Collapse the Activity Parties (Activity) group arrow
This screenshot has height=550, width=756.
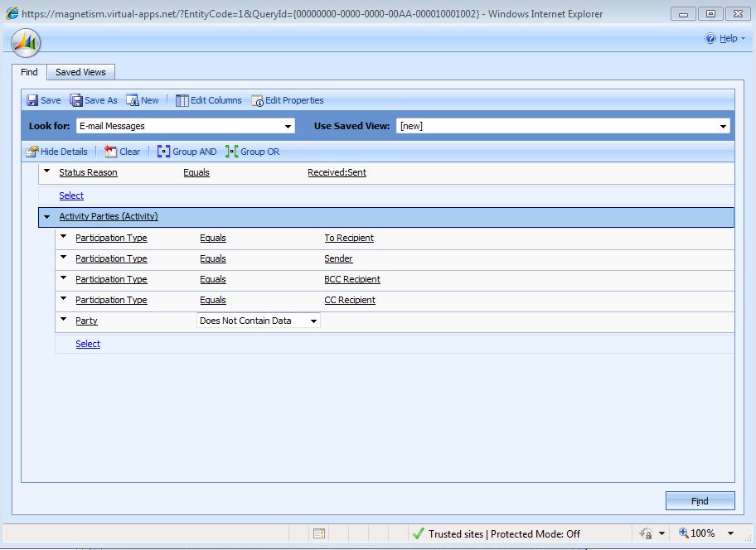click(x=47, y=217)
